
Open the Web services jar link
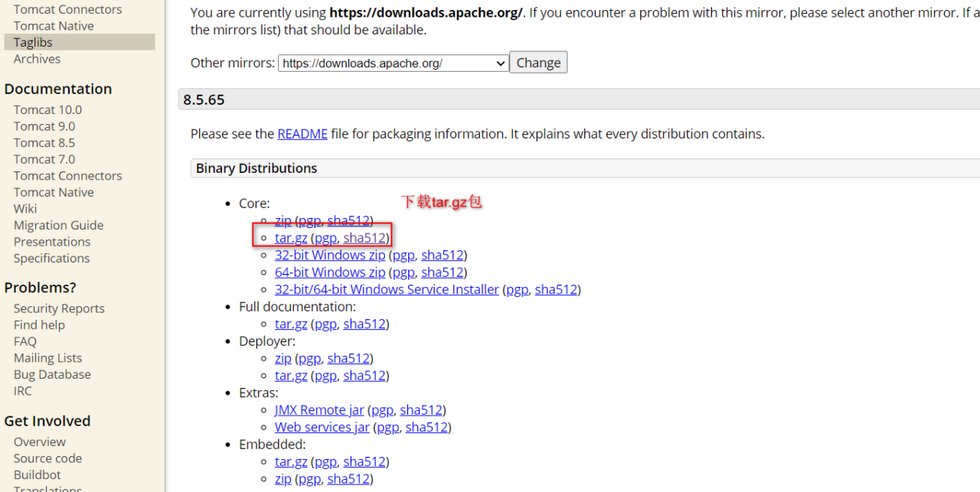pyautogui.click(x=322, y=427)
